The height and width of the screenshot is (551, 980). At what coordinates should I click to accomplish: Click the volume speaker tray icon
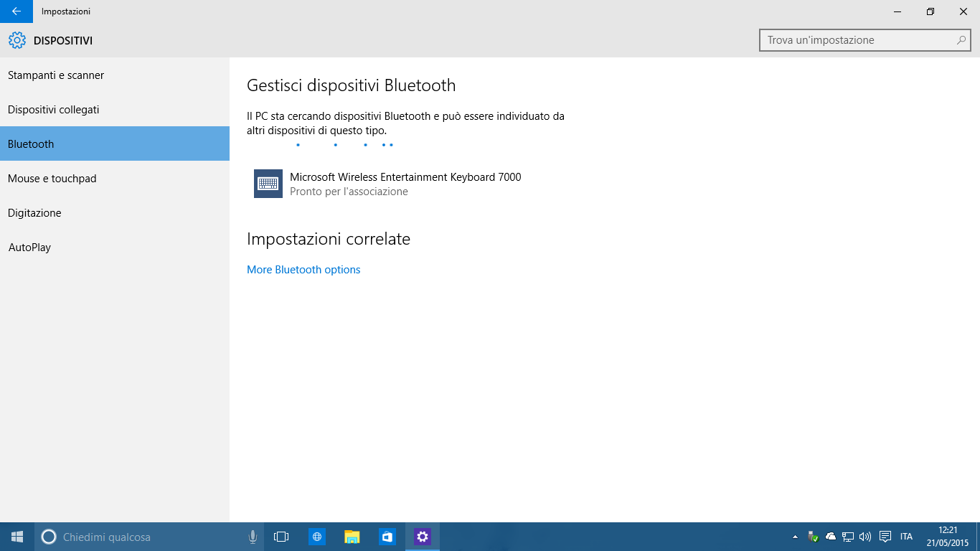pos(865,537)
